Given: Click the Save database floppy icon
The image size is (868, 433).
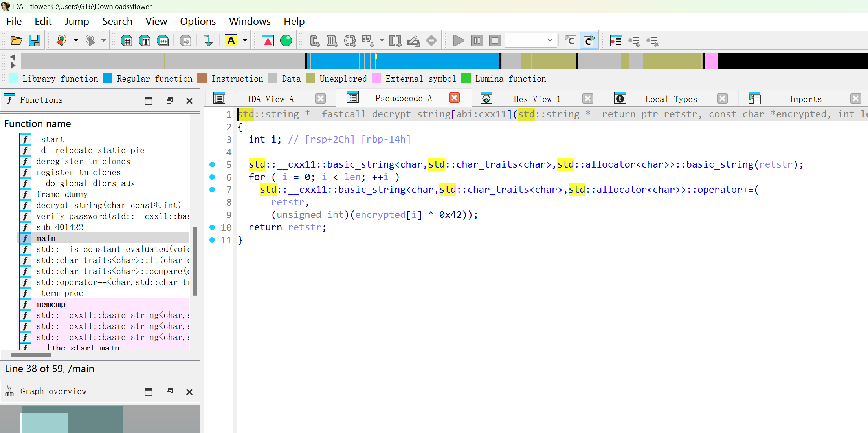Looking at the screenshot, I should click(x=35, y=40).
